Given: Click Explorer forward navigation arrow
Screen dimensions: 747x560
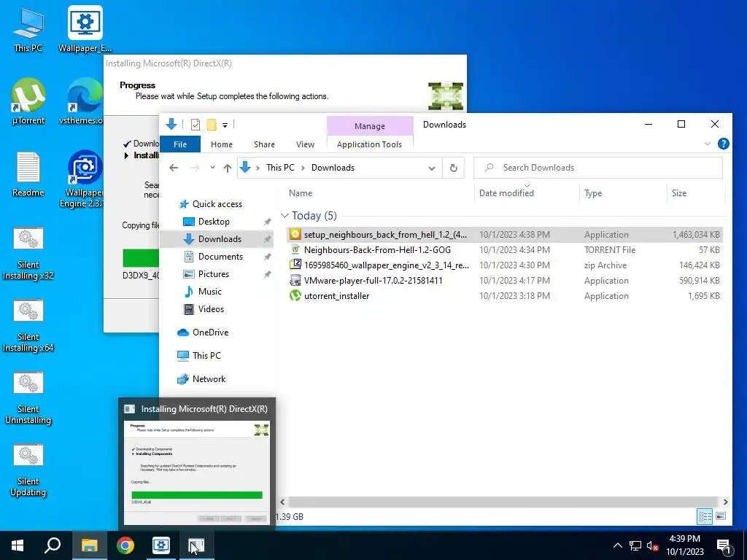Looking at the screenshot, I should pyautogui.click(x=195, y=168).
